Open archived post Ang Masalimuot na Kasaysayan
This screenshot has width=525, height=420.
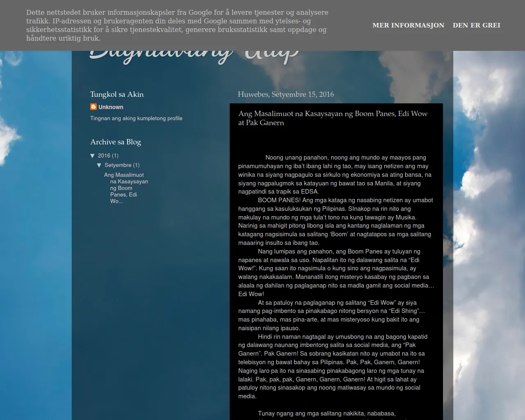tap(126, 188)
